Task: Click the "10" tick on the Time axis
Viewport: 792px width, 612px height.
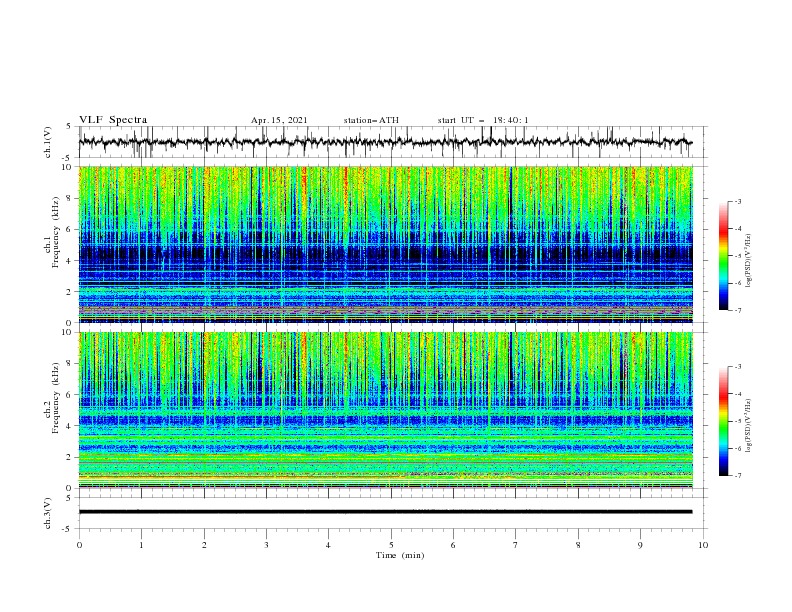Action: (703, 545)
